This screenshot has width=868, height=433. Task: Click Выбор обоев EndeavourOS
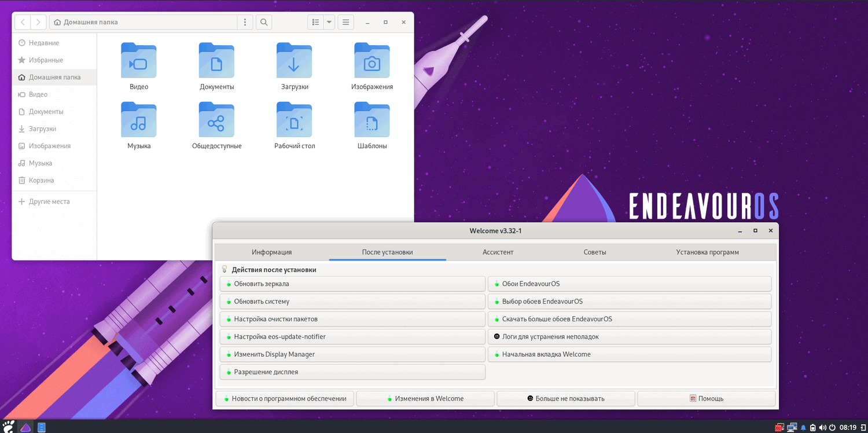(x=630, y=302)
